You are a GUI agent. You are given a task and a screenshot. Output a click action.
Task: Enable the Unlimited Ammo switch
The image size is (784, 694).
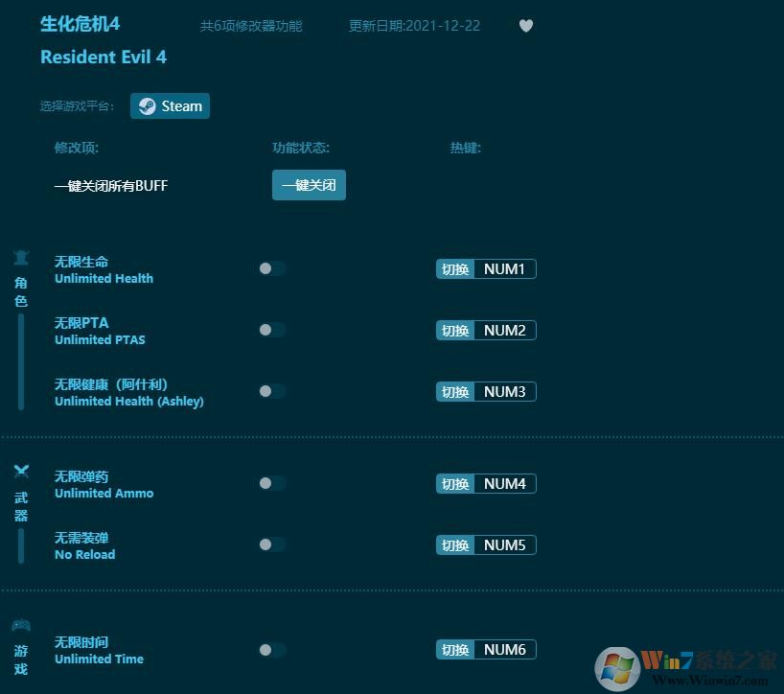(x=271, y=483)
